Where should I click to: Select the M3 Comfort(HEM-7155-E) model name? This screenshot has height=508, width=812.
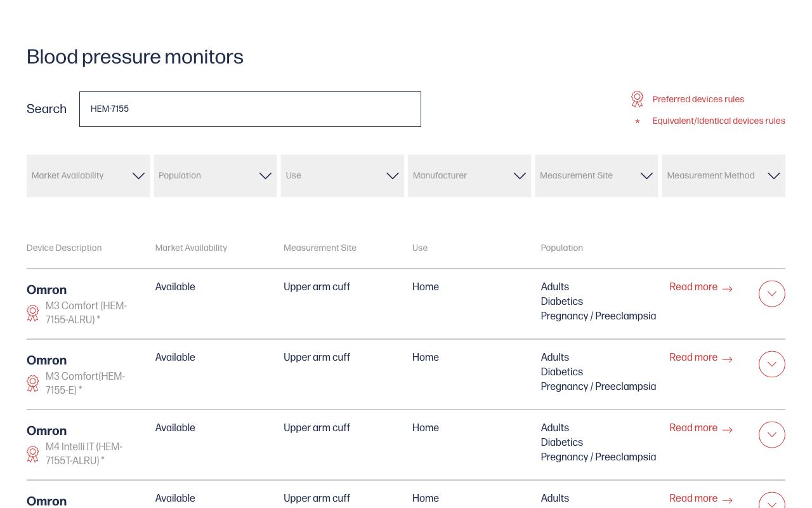(x=85, y=383)
